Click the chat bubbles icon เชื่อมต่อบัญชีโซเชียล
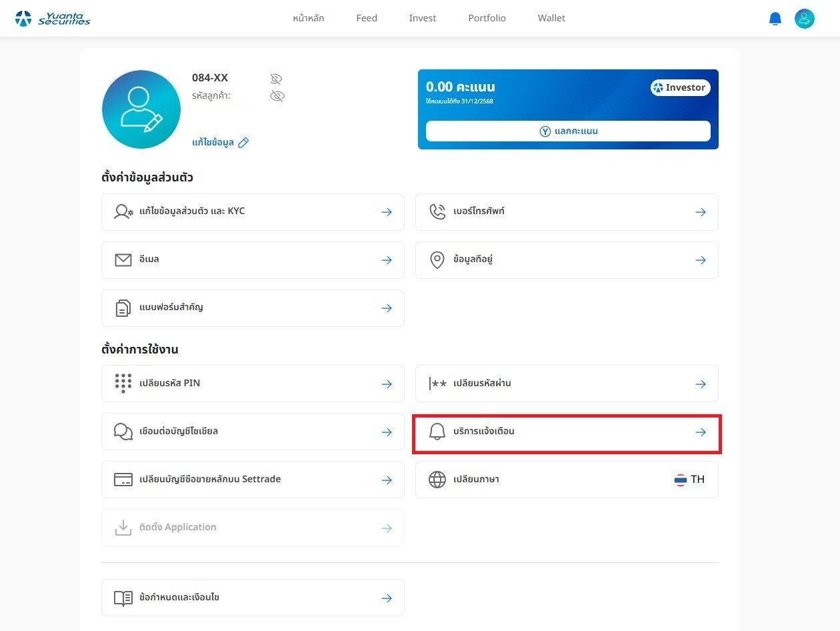 pos(123,432)
